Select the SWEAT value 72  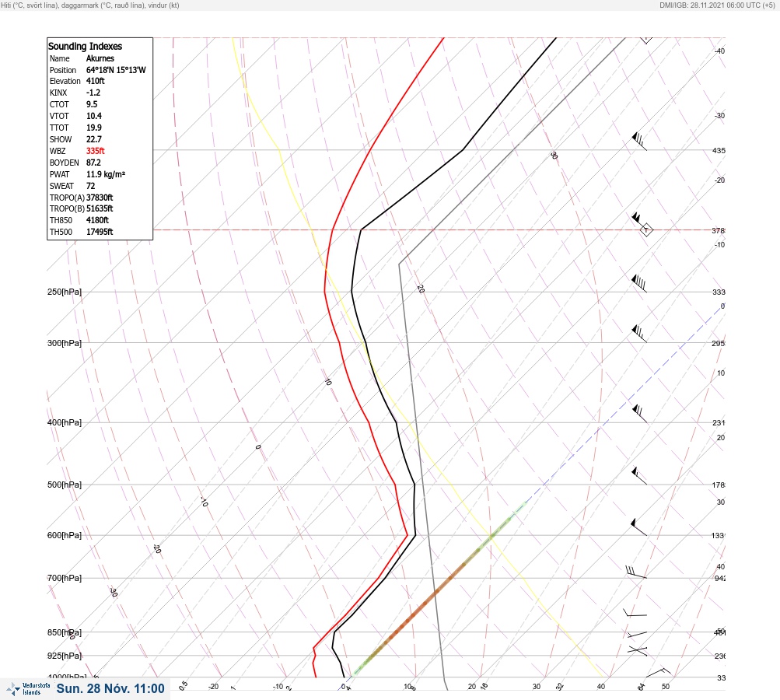tap(90, 186)
